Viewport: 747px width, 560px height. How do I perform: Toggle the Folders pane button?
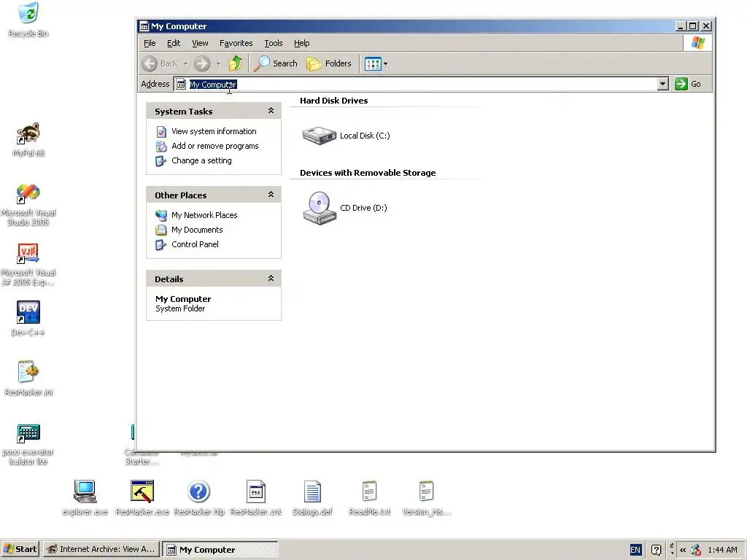[329, 63]
